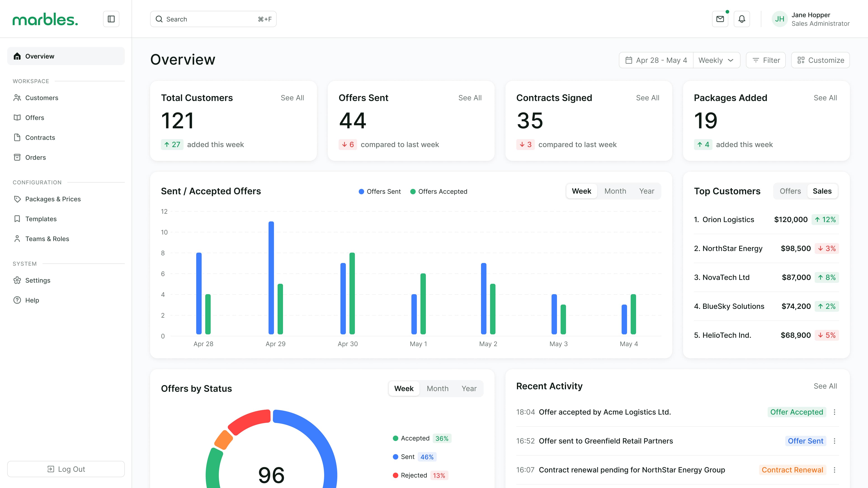Click the Templates bookmark icon
Viewport: 868px width, 488px height.
pos(17,219)
